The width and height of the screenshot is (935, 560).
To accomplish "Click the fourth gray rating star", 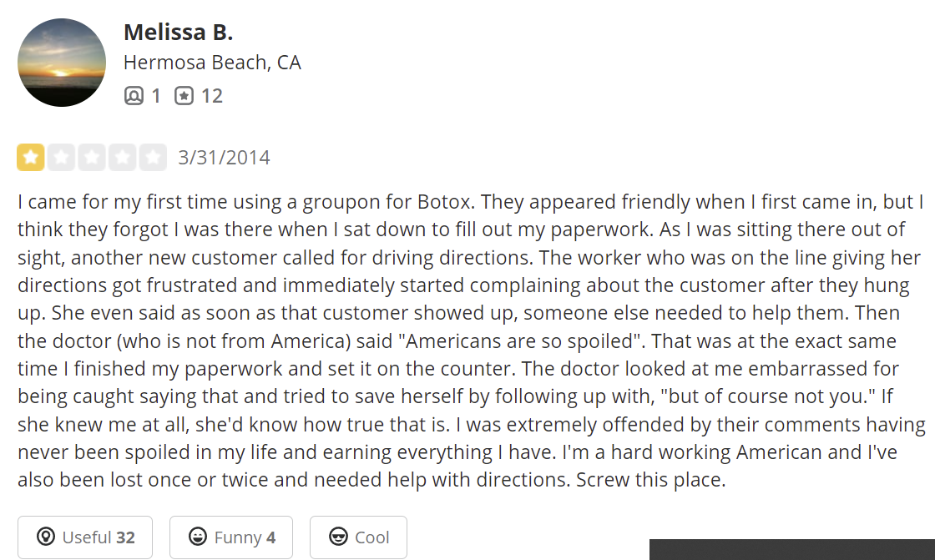I will pyautogui.click(x=122, y=157).
